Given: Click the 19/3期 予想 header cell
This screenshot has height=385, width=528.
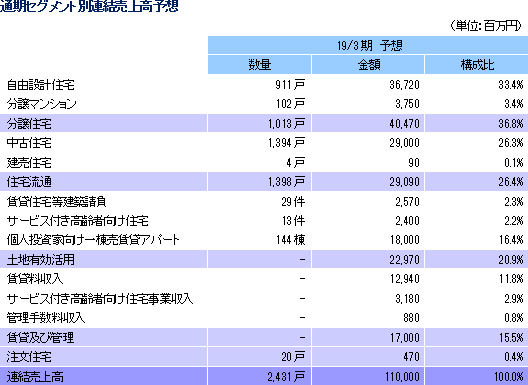Looking at the screenshot, I should coord(368,45).
